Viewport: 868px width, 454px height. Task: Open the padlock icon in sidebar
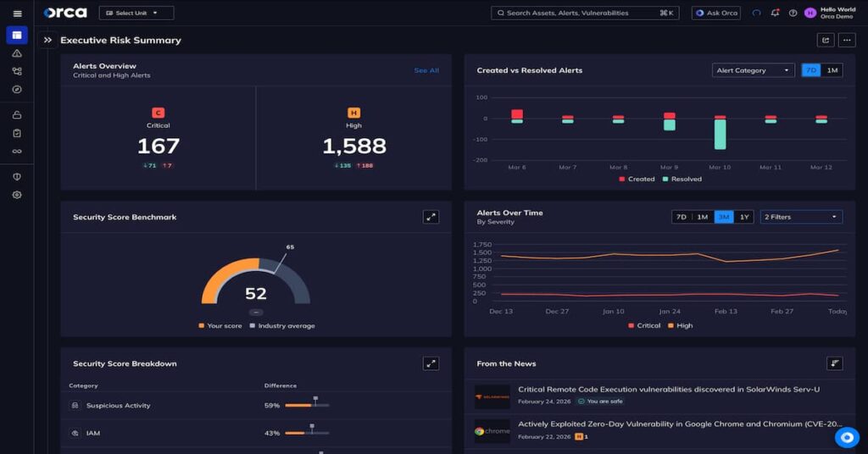tap(17, 115)
